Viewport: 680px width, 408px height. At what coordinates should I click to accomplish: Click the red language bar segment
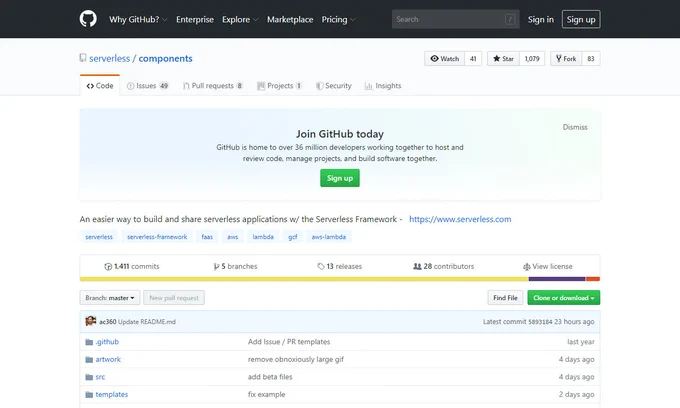click(x=593, y=279)
